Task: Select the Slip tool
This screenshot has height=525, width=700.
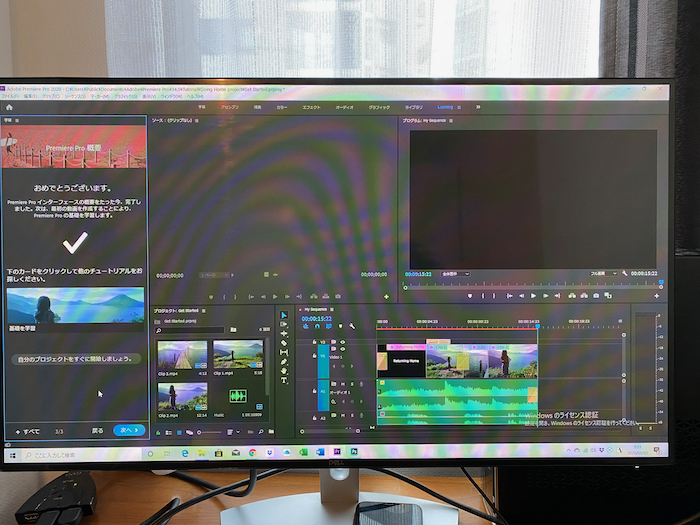Action: click(283, 352)
